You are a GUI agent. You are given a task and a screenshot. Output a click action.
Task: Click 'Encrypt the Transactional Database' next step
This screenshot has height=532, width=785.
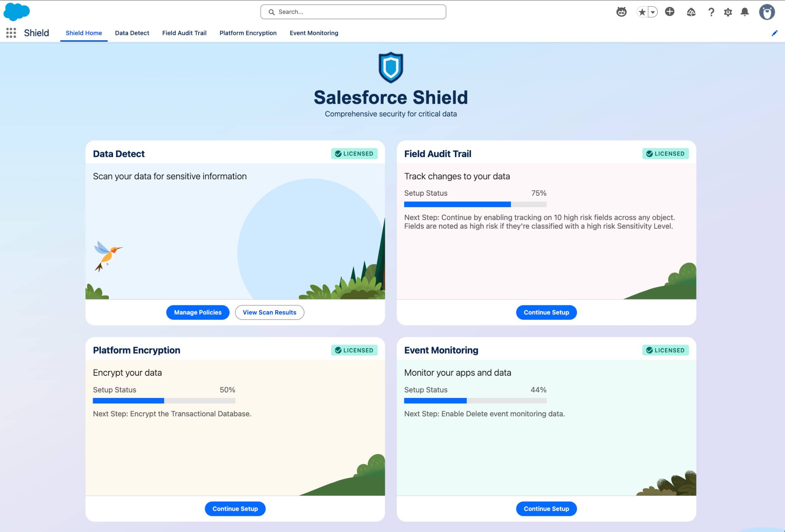(172, 414)
